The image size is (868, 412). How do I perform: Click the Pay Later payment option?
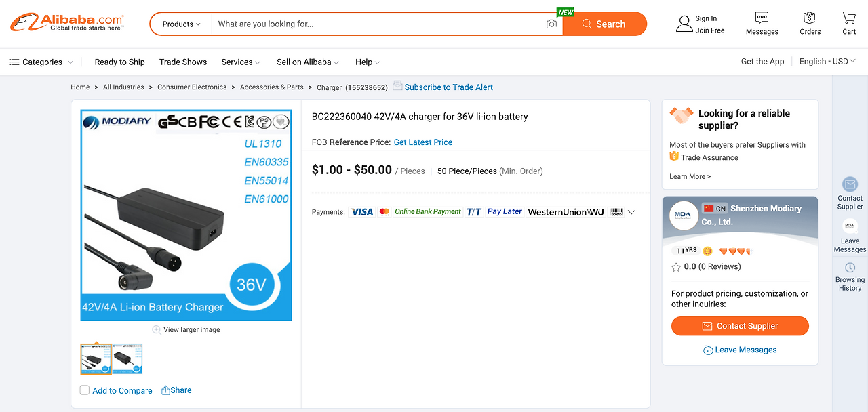pos(505,212)
